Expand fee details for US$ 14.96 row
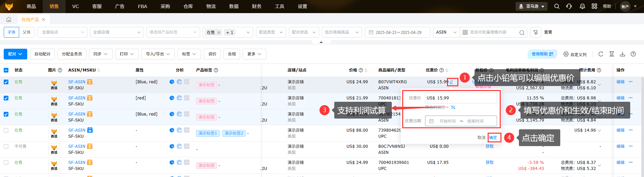Image resolution: width=644 pixels, height=177 pixels. click(599, 130)
